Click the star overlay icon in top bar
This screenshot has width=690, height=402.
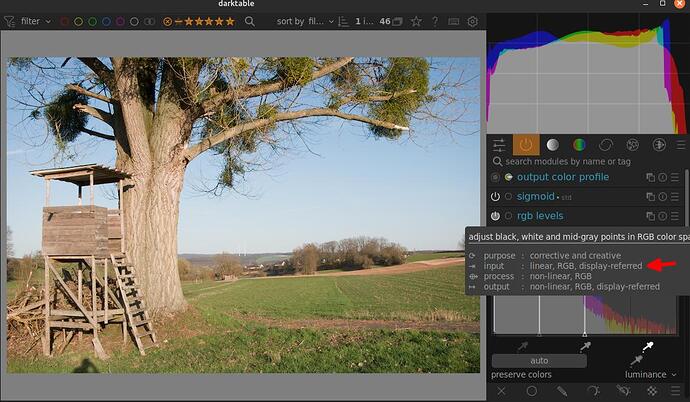pyautogui.click(x=416, y=21)
